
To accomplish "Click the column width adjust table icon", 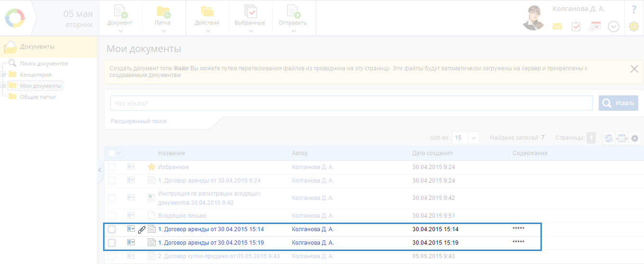I will [622, 138].
